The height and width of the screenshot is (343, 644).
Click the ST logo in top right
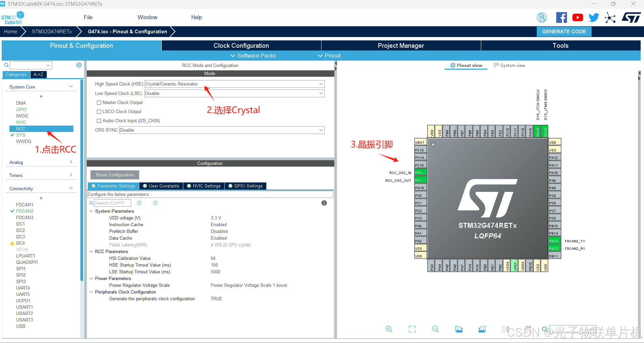coord(631,18)
